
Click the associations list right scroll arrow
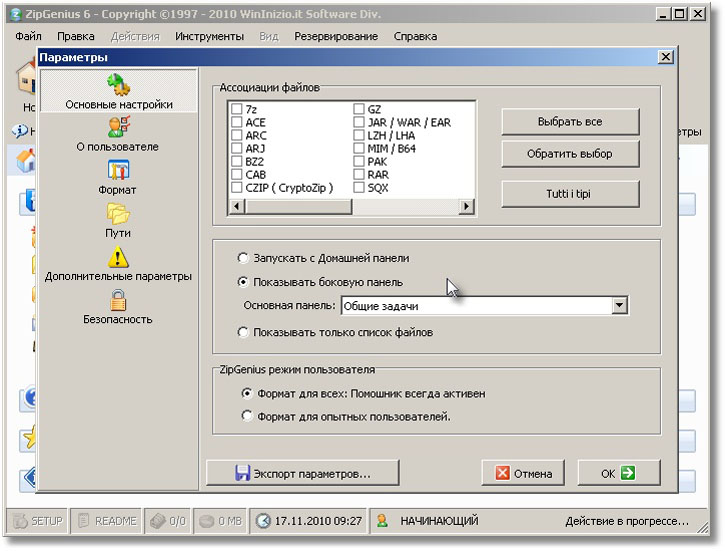[x=466, y=206]
